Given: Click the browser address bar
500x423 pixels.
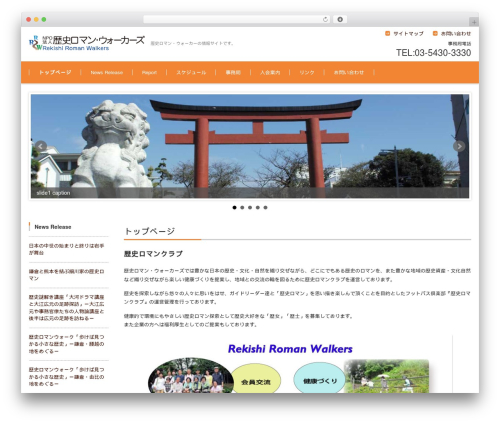Looking at the screenshot, I should click(237, 19).
